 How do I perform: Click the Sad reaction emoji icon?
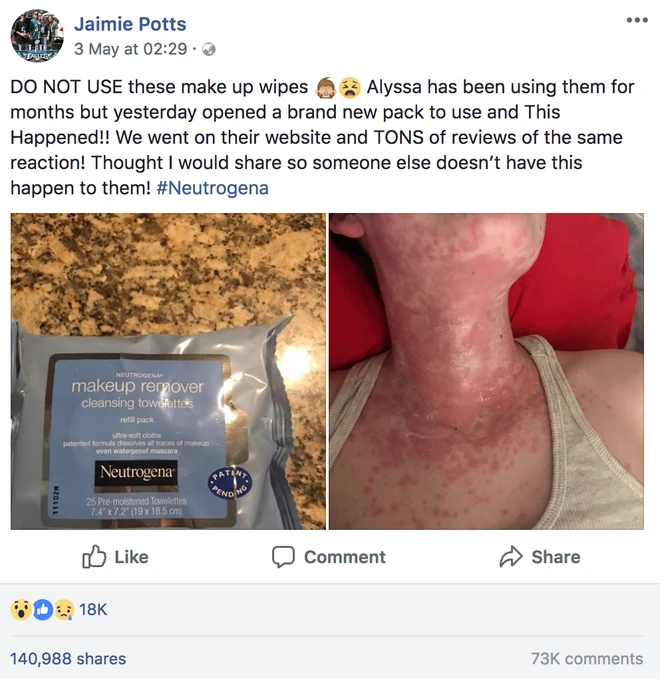64,610
